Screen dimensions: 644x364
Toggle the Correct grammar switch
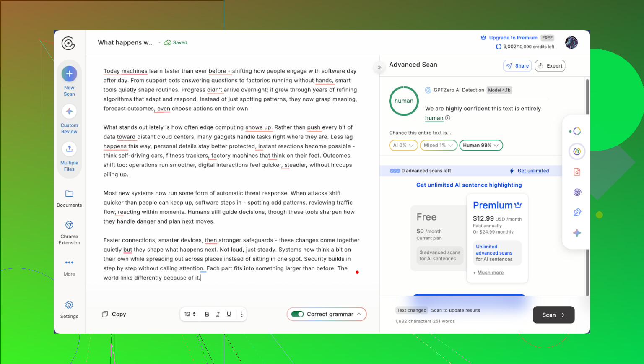pos(298,314)
